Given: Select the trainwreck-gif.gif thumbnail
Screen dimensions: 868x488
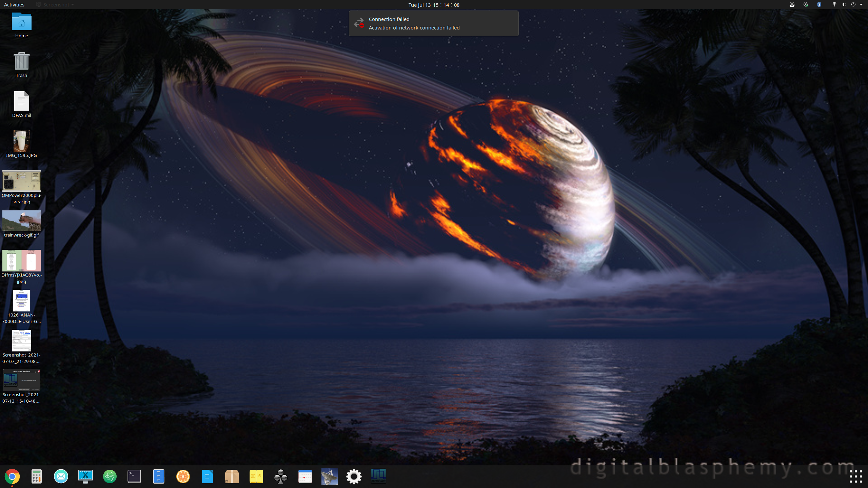Looking at the screenshot, I should pyautogui.click(x=21, y=221).
